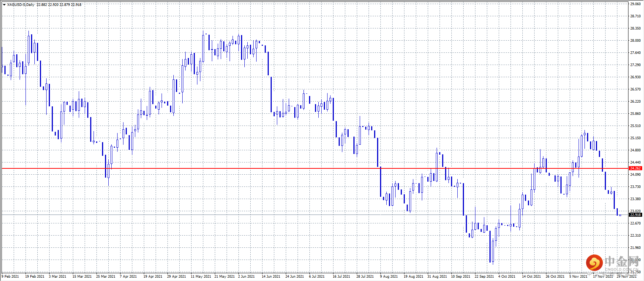Click the 24.440 price axis label
This screenshot has height=281, width=644.
point(635,162)
